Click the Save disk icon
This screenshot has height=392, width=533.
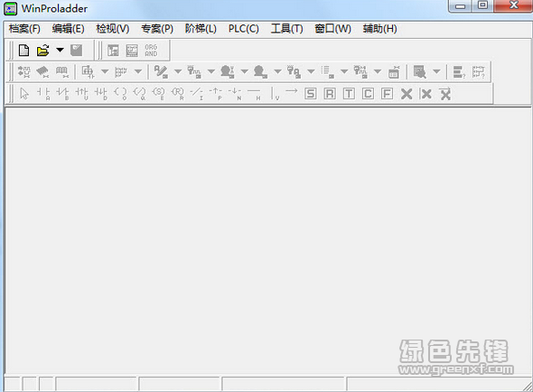coord(77,51)
